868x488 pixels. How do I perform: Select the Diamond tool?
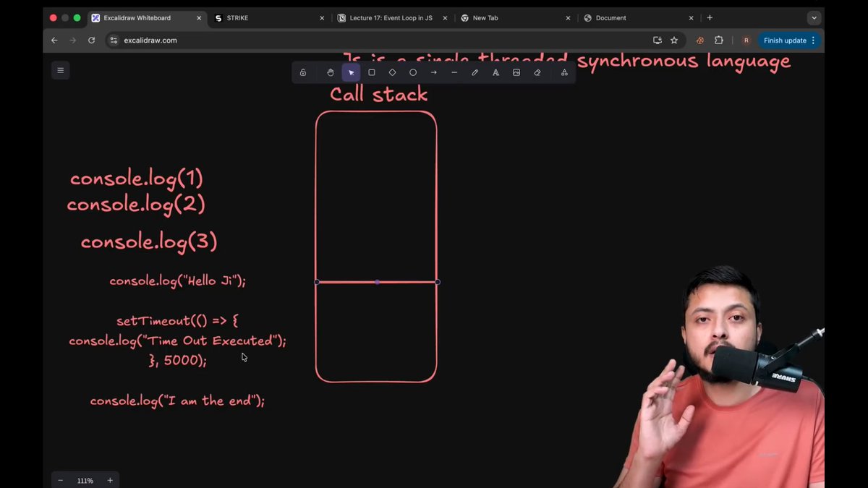click(392, 72)
